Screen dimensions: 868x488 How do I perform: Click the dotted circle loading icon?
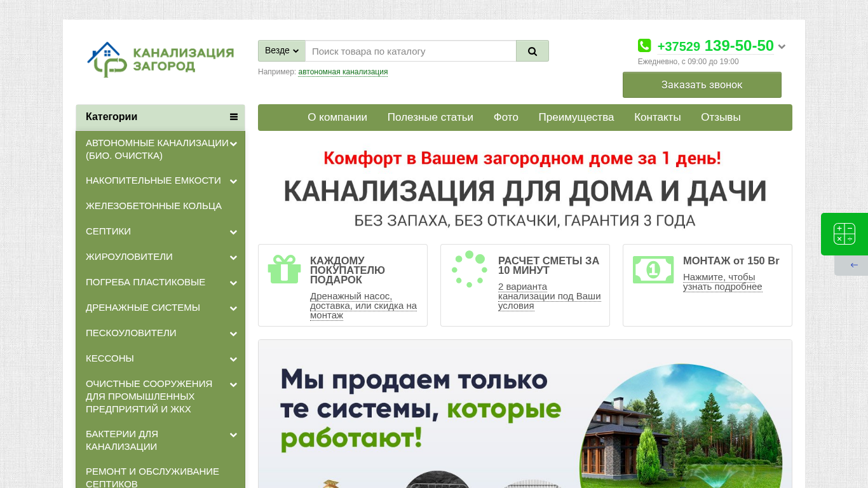469,269
